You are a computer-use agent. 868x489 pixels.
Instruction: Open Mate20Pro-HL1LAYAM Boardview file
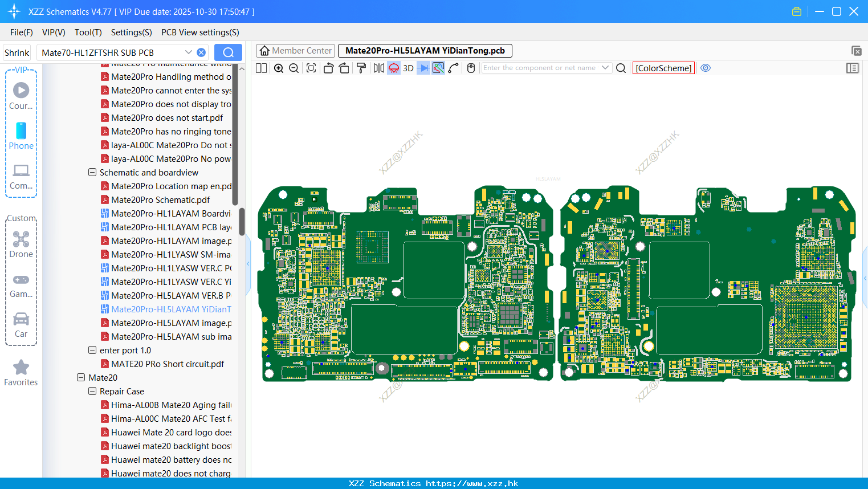point(166,213)
